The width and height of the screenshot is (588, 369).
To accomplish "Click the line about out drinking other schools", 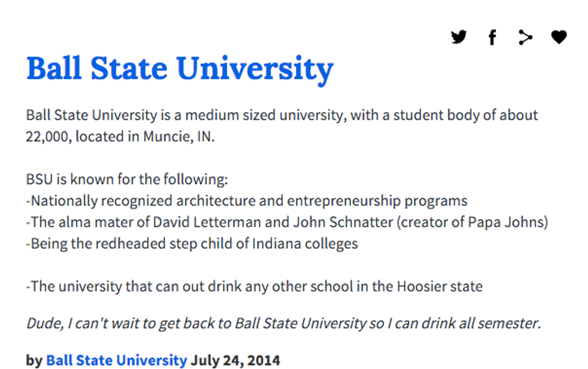I will tap(254, 286).
